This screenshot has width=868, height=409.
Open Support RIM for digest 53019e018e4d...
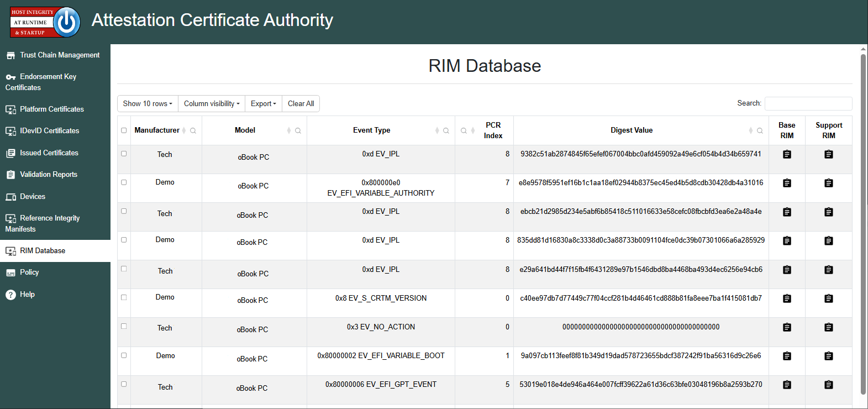(828, 385)
